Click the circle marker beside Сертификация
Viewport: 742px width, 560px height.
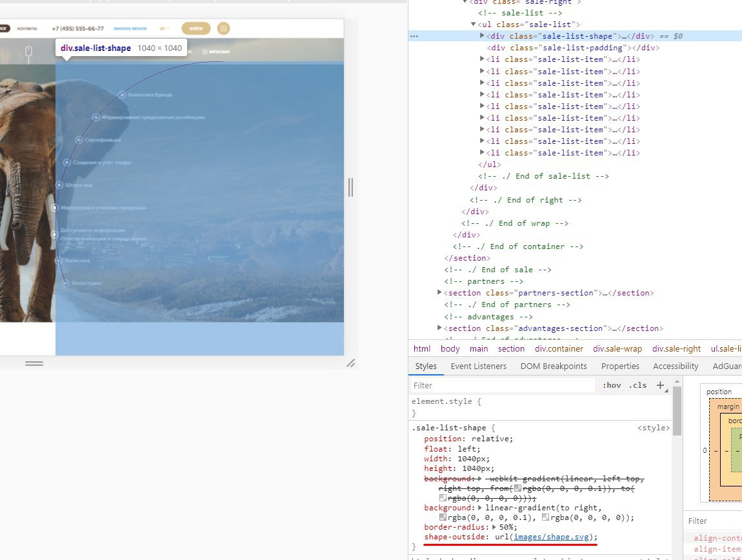pos(79,139)
